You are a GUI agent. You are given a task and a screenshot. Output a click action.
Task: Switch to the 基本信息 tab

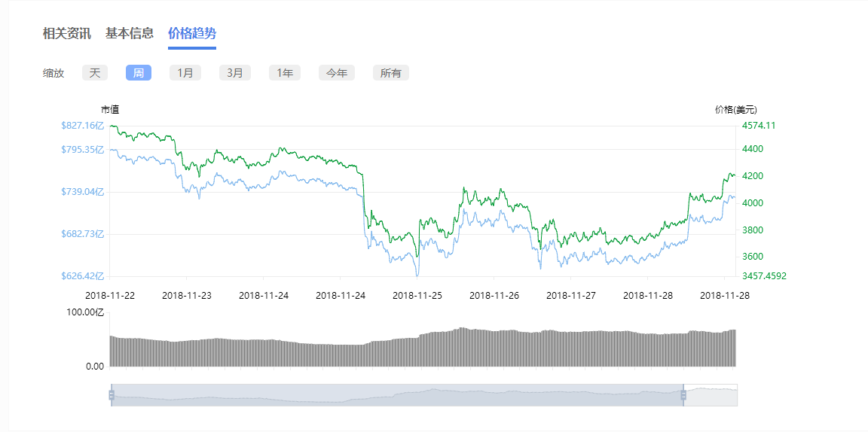tap(129, 33)
